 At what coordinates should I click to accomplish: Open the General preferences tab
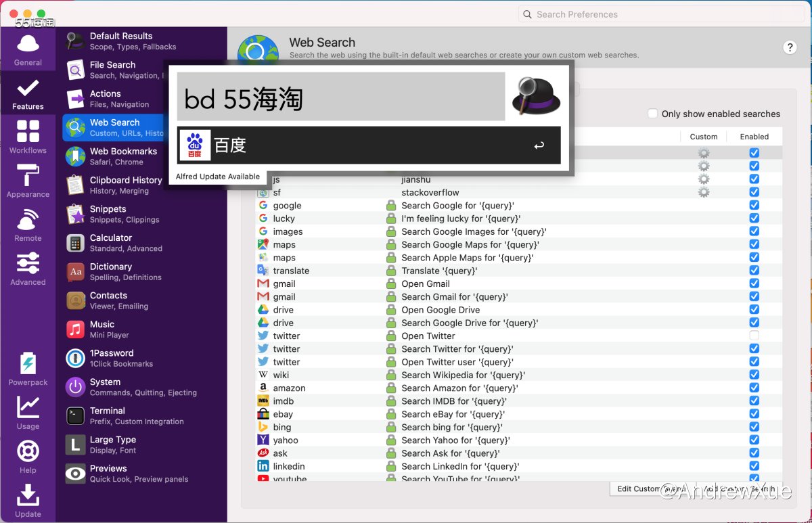click(28, 50)
